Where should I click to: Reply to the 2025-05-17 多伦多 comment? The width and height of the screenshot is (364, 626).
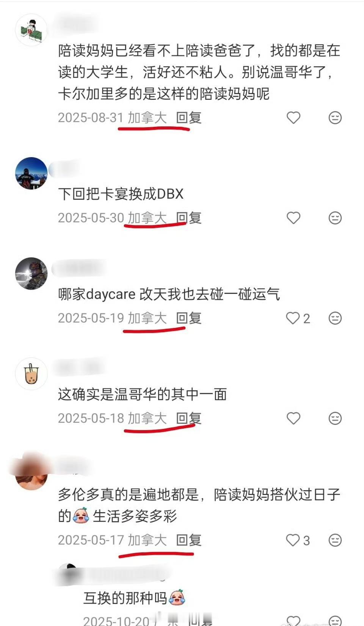(x=188, y=540)
